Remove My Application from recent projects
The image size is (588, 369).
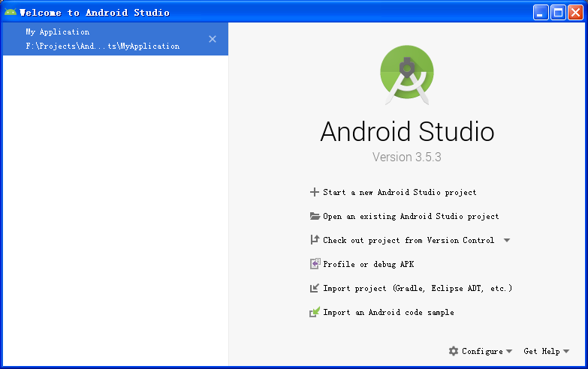[x=213, y=39]
